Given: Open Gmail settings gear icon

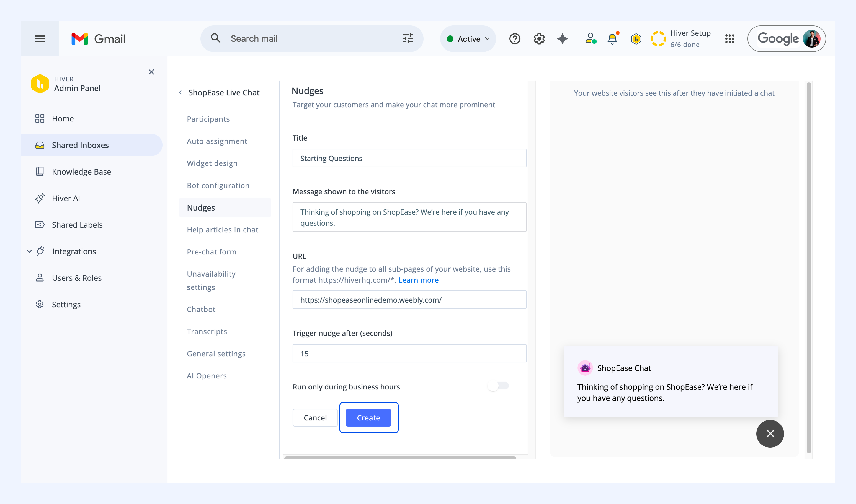Looking at the screenshot, I should (x=539, y=39).
